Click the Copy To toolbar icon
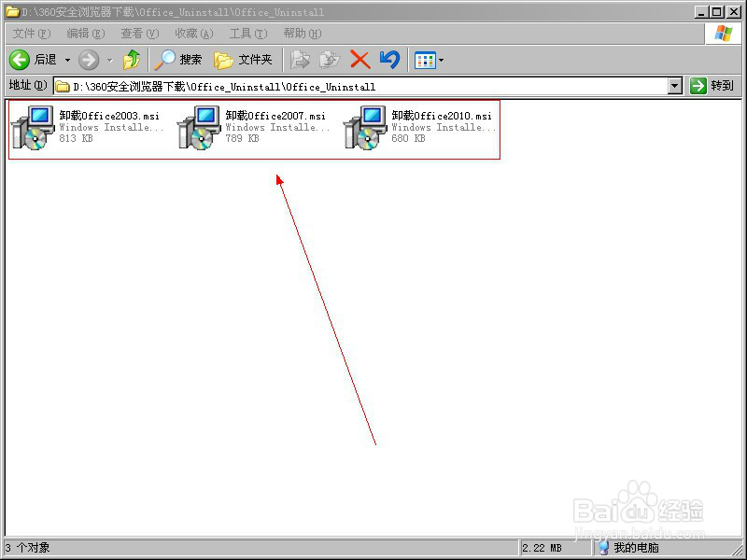The image size is (747, 560). pyautogui.click(x=330, y=60)
